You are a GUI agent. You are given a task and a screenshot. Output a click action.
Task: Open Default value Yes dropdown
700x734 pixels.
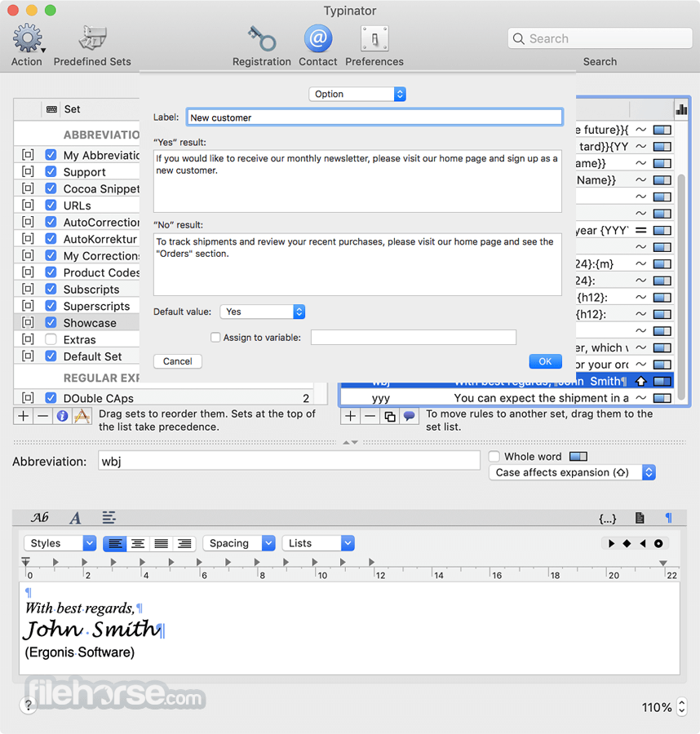pos(262,312)
